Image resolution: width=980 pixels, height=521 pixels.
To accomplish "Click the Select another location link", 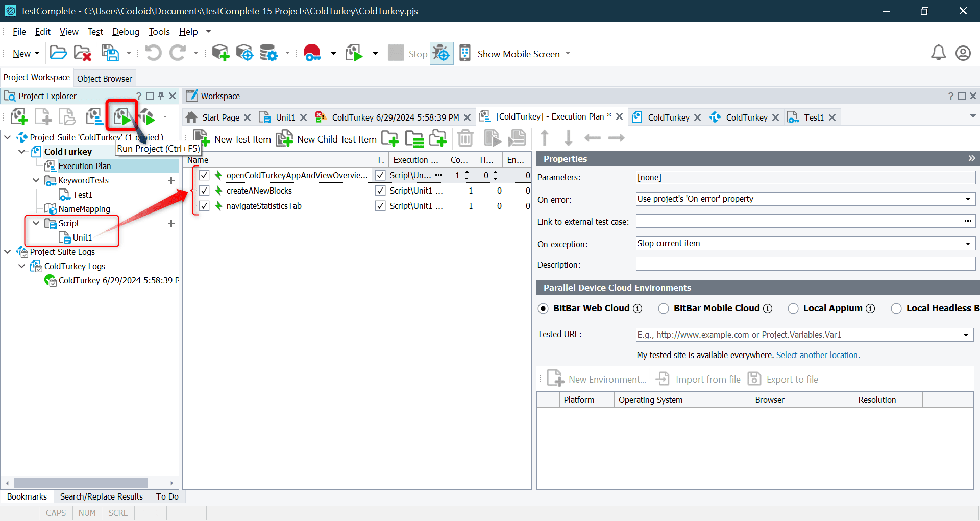I will [817, 354].
